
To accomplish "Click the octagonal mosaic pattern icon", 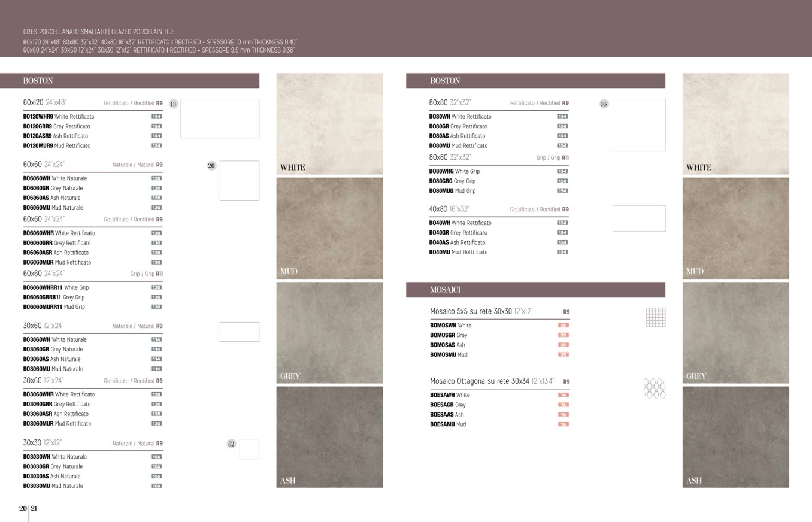I will coord(654,388).
